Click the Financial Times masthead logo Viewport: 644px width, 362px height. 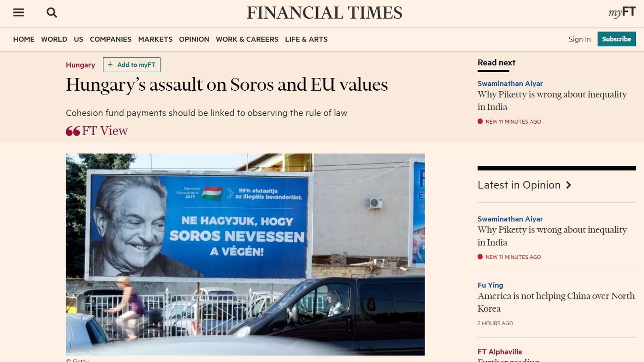[x=324, y=13]
